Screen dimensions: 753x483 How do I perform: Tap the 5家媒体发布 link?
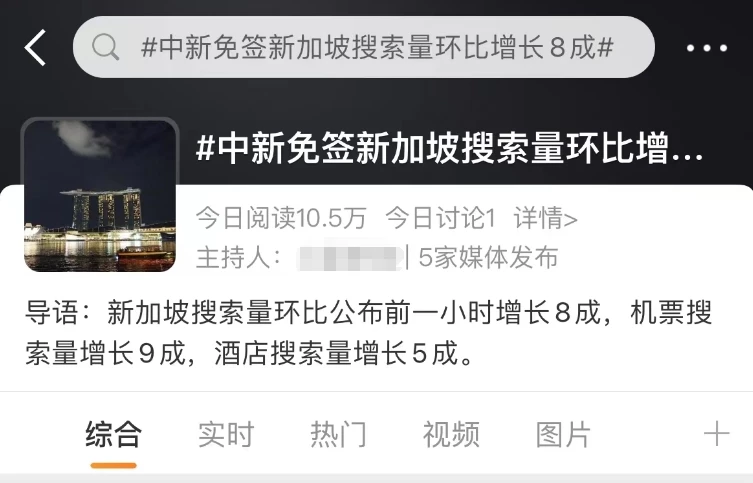[488, 258]
